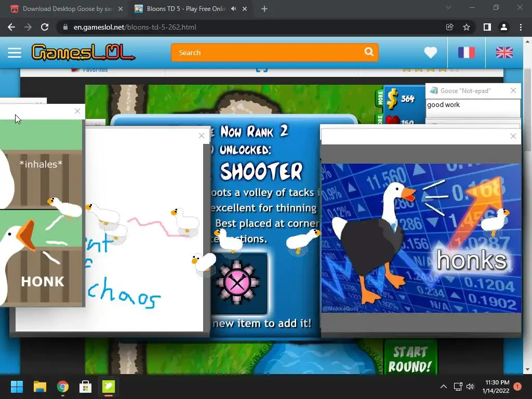
Task: Click the Favorites link under the header
Action: point(95,70)
